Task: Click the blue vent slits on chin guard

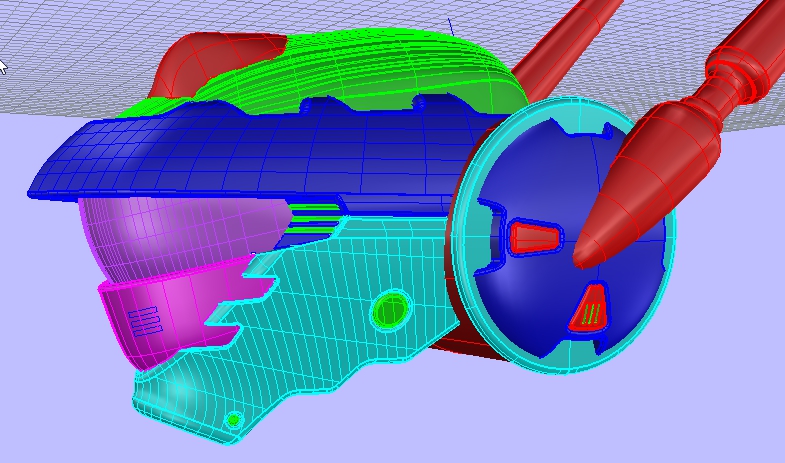Action: click(x=146, y=322)
